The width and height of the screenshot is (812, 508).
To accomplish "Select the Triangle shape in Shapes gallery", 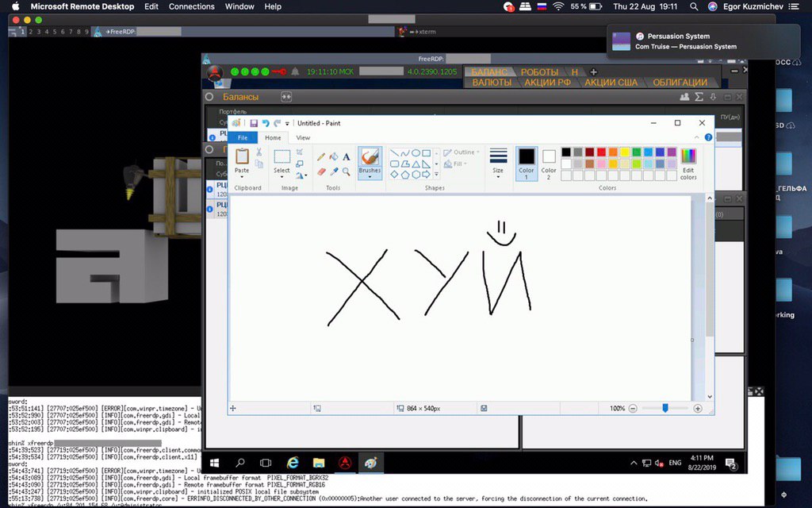I will (x=416, y=164).
